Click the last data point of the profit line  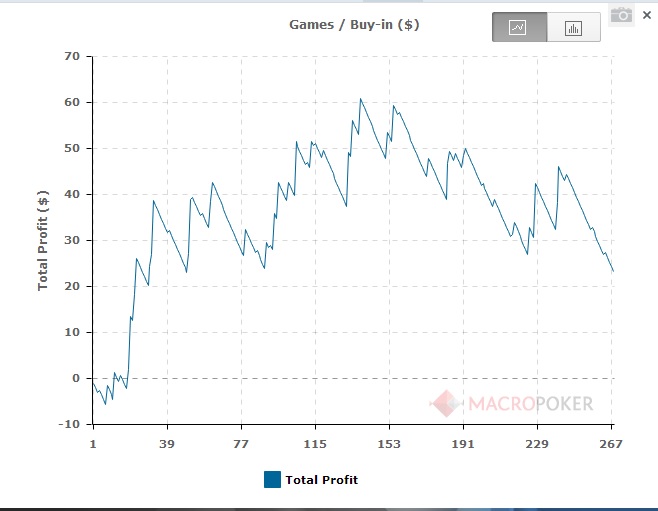point(613,271)
